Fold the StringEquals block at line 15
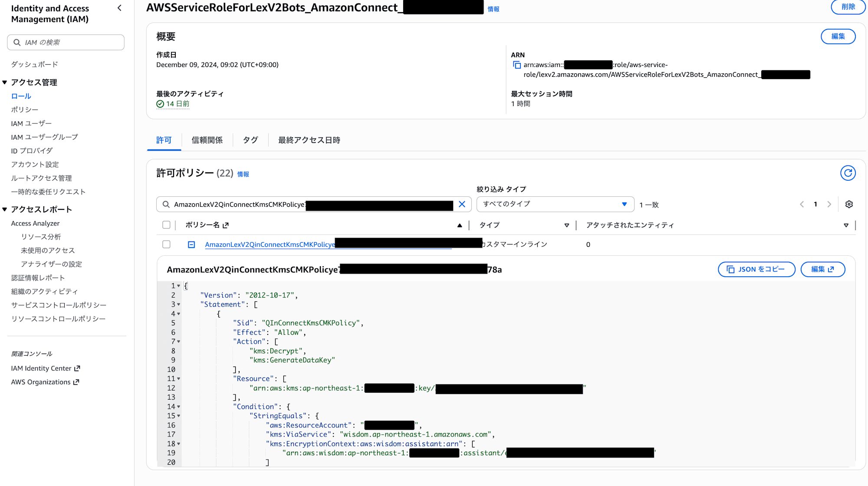Image resolution: width=868 pixels, height=486 pixels. click(178, 416)
